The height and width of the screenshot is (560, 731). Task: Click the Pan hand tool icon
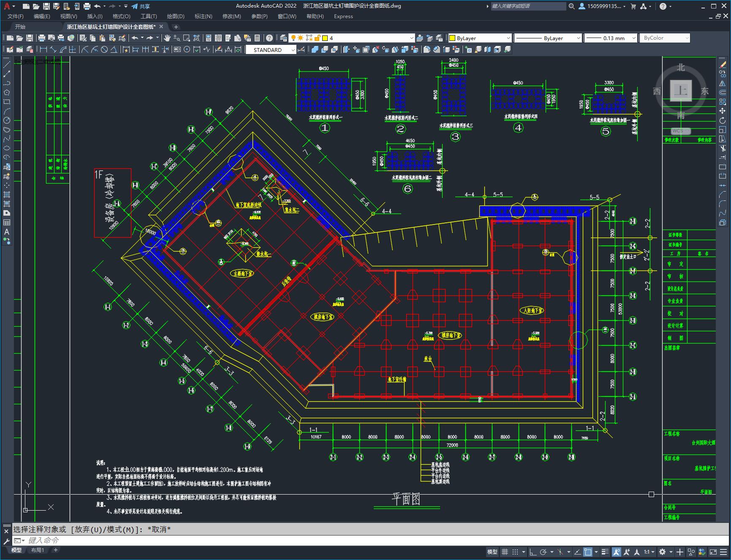pyautogui.click(x=167, y=38)
